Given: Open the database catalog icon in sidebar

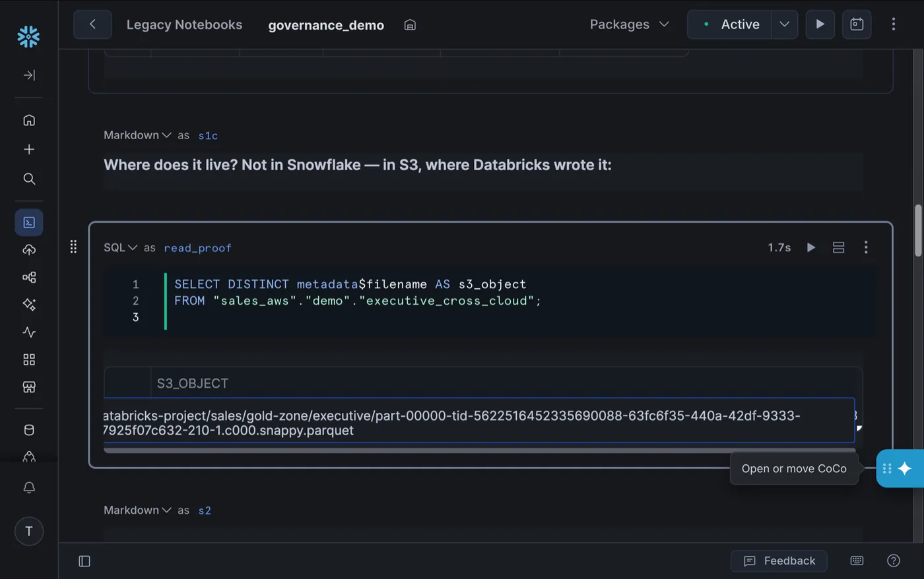Looking at the screenshot, I should coord(29,430).
